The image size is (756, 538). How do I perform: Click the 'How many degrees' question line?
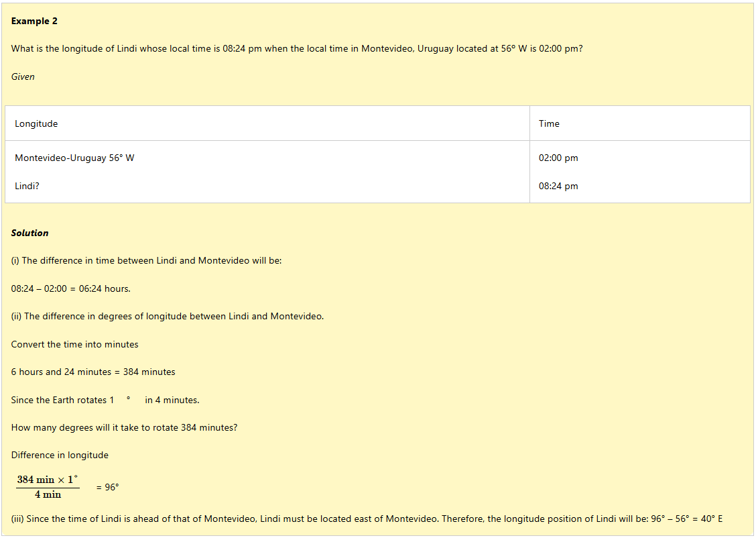(124, 427)
